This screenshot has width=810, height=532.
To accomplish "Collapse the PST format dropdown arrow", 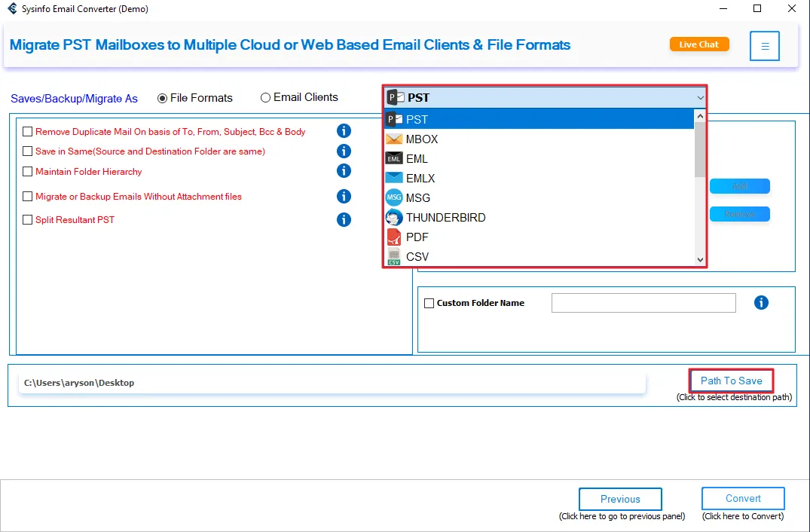I will 700,98.
